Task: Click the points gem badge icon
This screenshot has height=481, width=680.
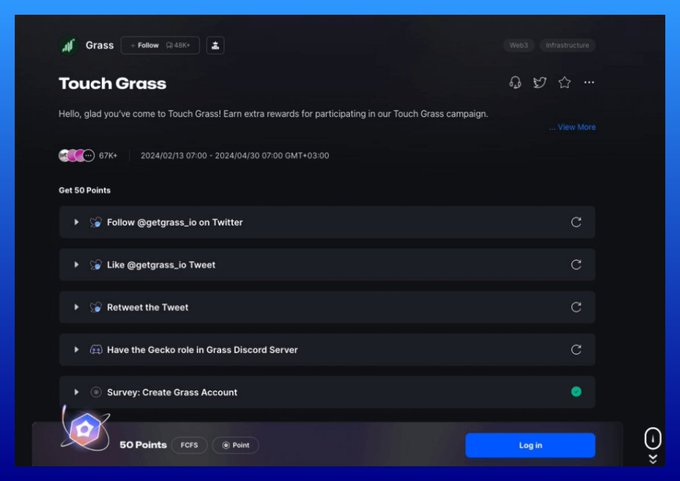Action: tap(86, 429)
